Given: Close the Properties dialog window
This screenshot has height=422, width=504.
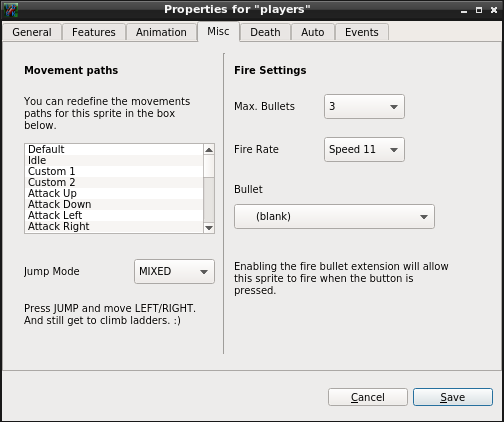Looking at the screenshot, I should [494, 10].
